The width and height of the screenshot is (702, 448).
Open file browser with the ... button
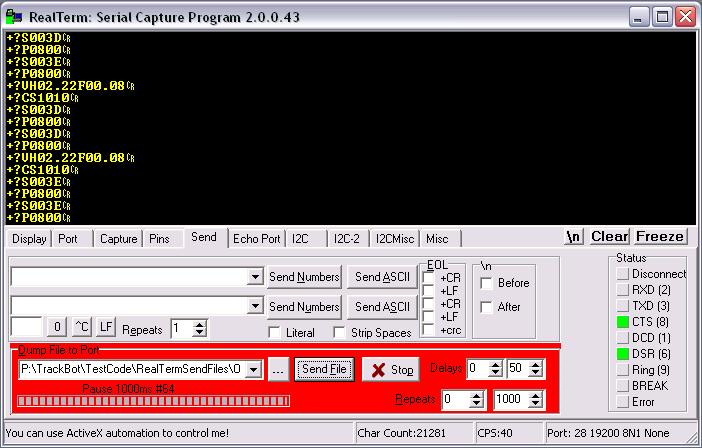[x=278, y=370]
